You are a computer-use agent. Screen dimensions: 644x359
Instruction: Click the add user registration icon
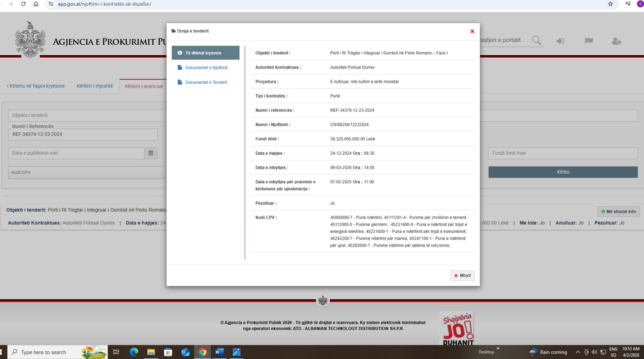click(x=616, y=41)
